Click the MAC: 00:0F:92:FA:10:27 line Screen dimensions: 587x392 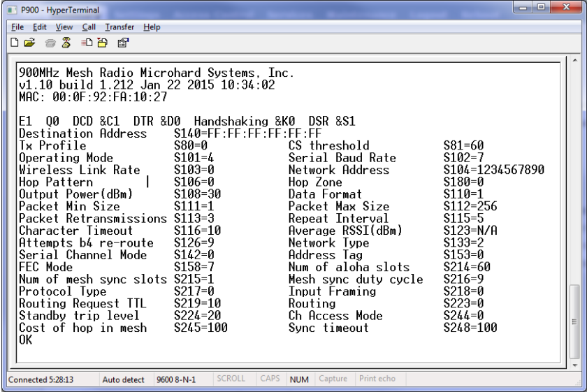click(93, 97)
